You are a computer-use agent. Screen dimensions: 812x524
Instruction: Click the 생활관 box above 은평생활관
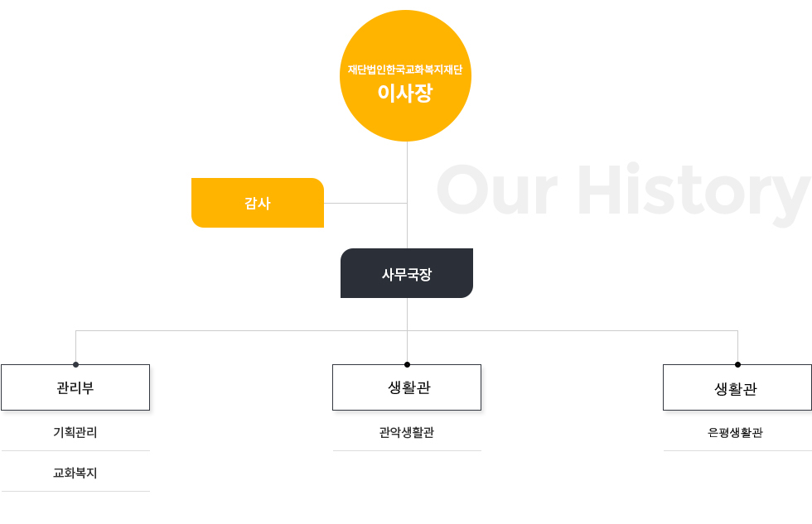click(737, 387)
